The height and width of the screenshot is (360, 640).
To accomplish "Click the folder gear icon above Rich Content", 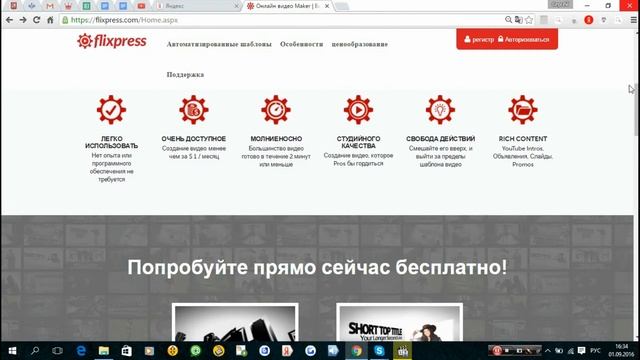I will coord(523,110).
